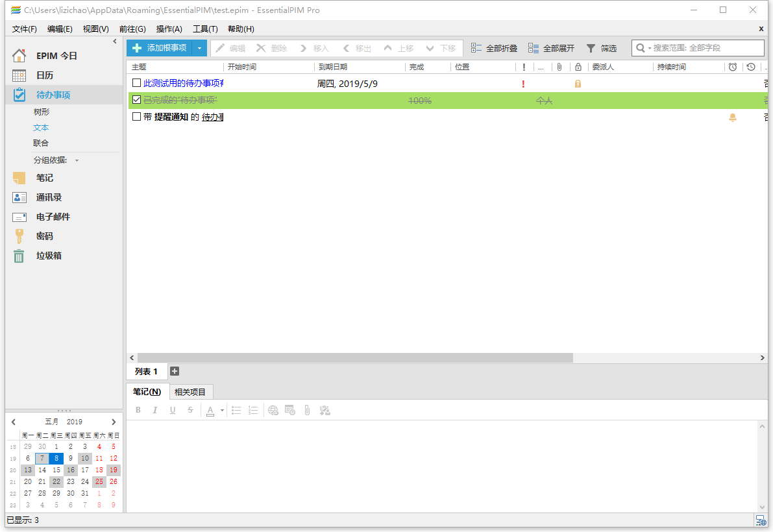Click the add new list plus icon

(174, 372)
